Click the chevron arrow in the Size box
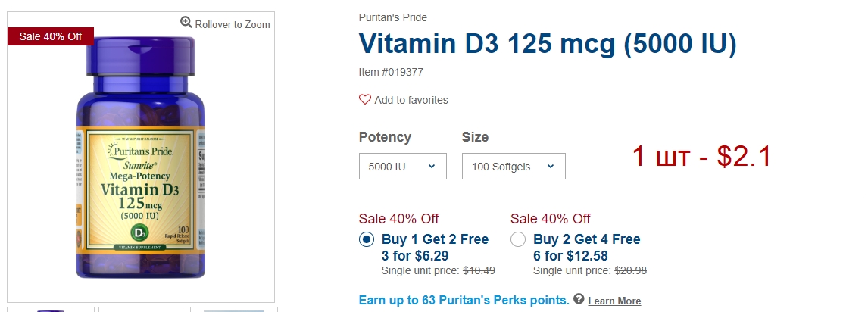The width and height of the screenshot is (868, 312). [x=550, y=166]
